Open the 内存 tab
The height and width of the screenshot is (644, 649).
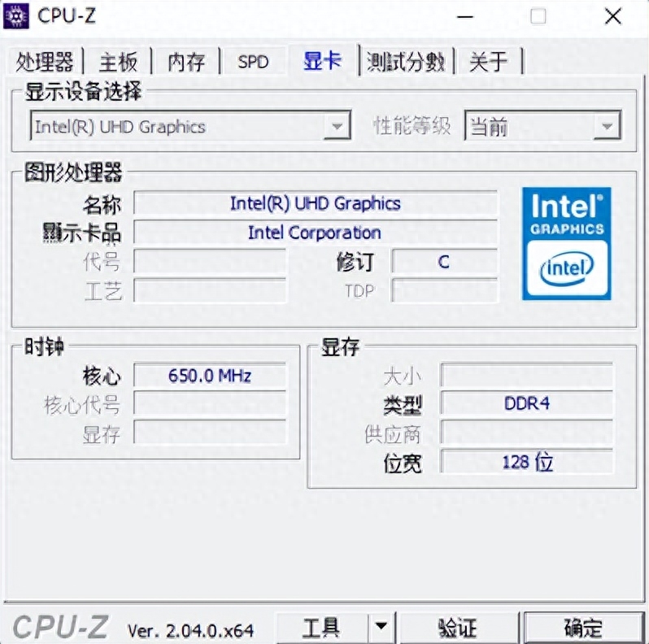pyautogui.click(x=186, y=62)
